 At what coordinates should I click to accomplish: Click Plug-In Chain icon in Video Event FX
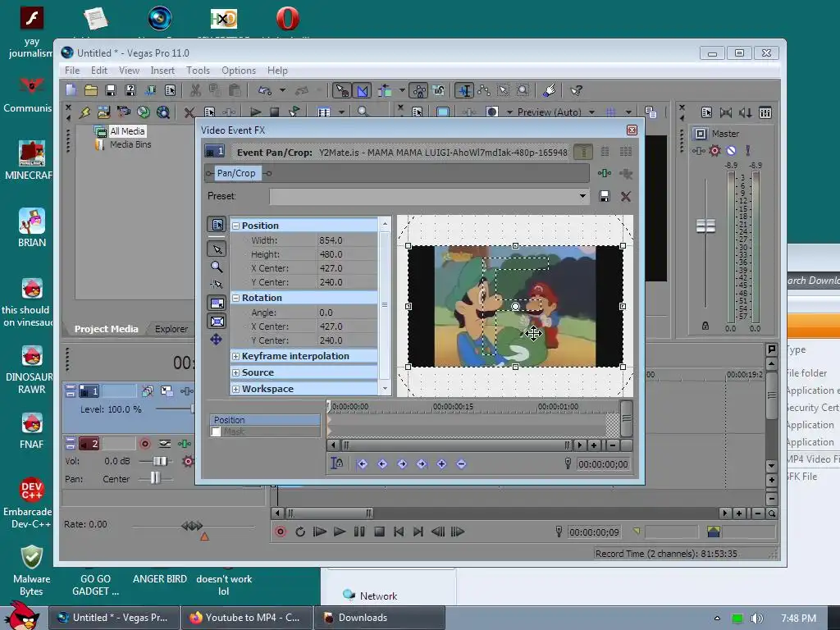pos(605,173)
